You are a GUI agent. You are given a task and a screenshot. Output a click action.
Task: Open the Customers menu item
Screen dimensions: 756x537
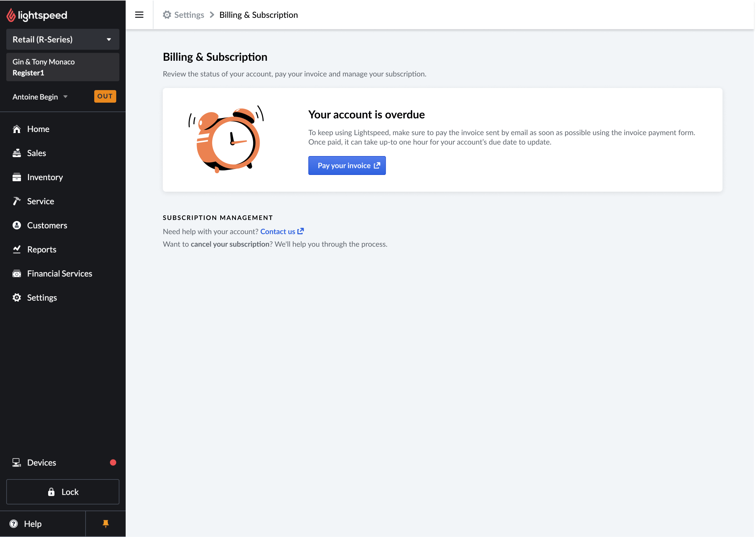tap(47, 226)
